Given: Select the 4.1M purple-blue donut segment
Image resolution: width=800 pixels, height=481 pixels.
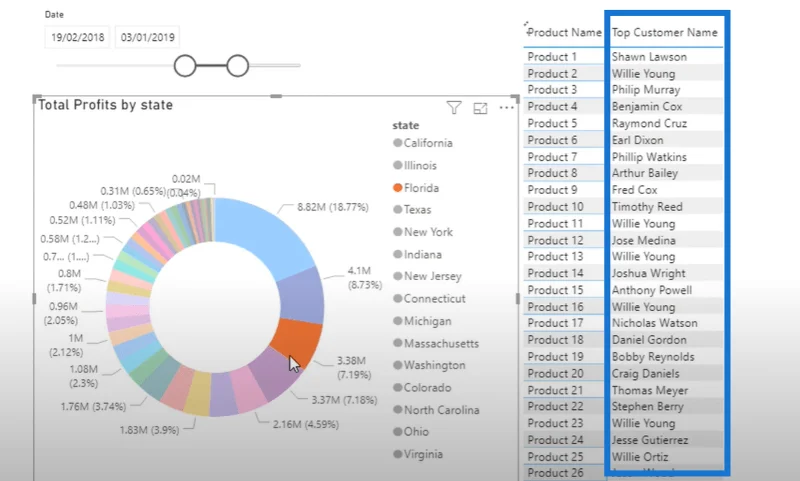Looking at the screenshot, I should [302, 296].
